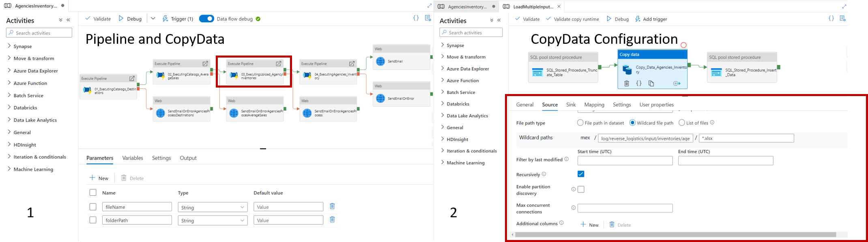Click Validate in the left pipeline toolbar
The image size is (868, 242).
98,19
